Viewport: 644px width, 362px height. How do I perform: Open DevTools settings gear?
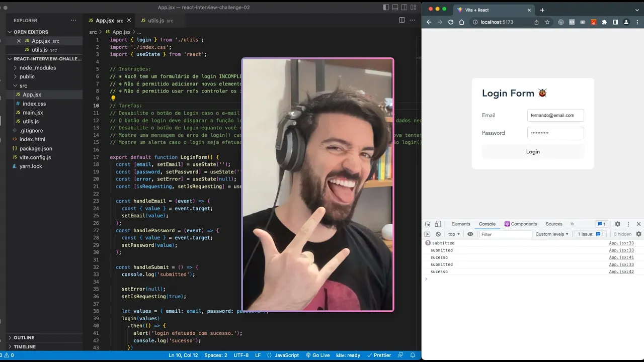click(x=617, y=224)
